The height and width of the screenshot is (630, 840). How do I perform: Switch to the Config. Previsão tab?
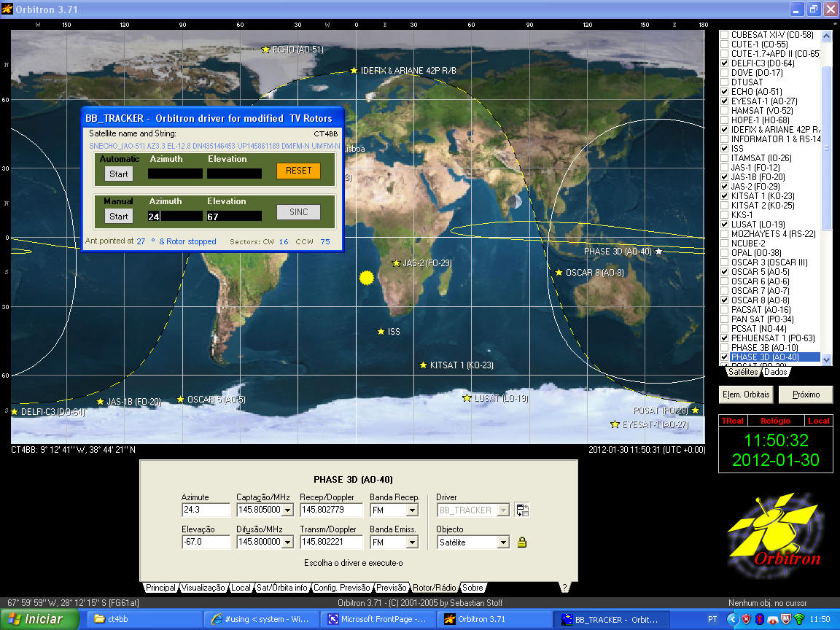click(x=342, y=588)
